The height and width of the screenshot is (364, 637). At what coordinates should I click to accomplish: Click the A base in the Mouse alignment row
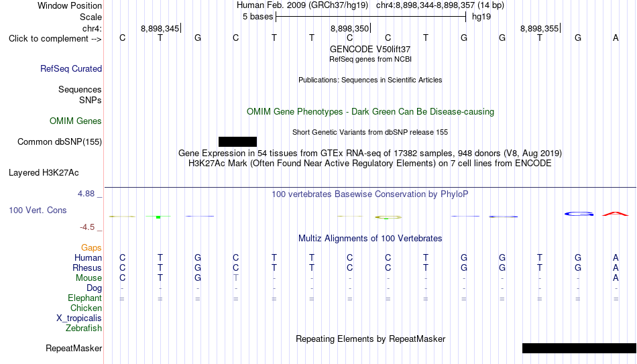coord(616,278)
